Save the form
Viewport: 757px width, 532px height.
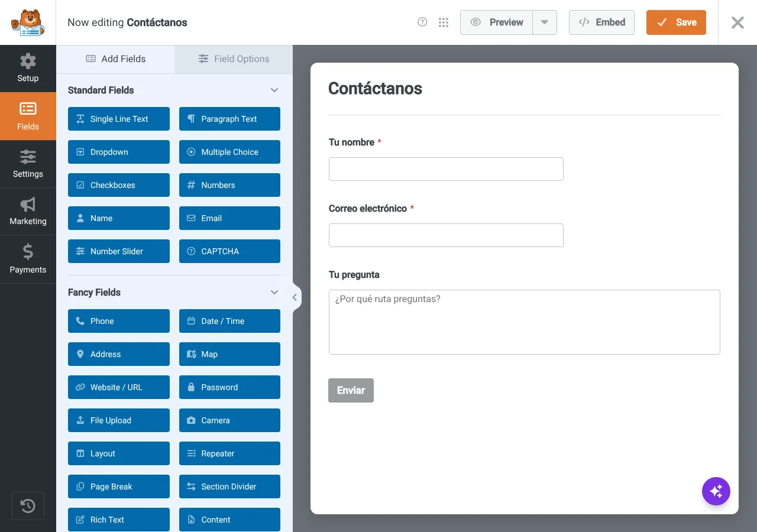[x=676, y=22]
